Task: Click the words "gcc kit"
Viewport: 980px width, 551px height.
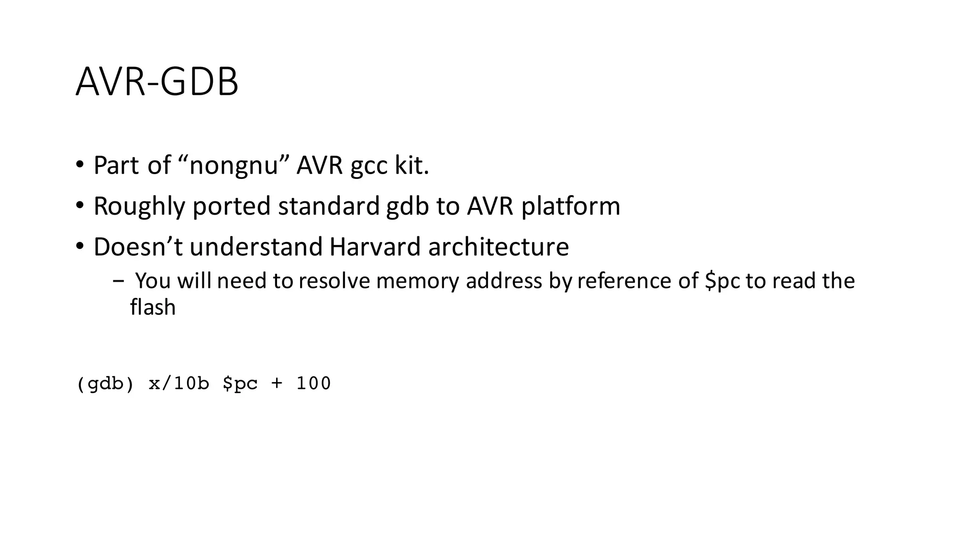Action: tap(388, 165)
